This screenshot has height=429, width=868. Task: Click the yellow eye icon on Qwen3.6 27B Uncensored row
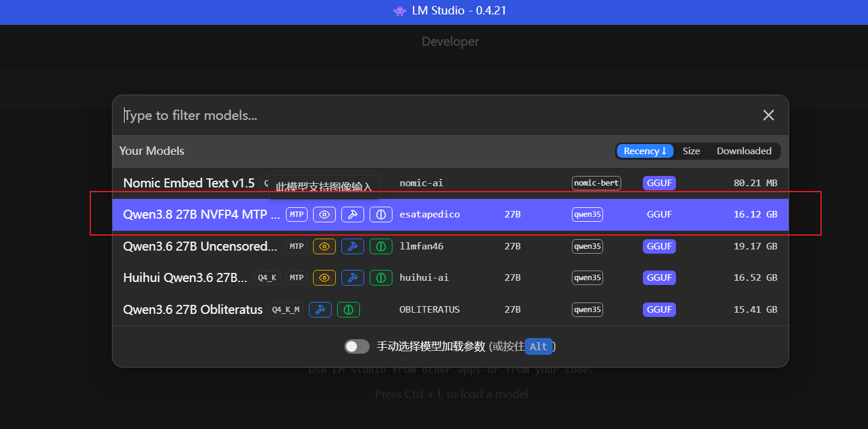(x=324, y=246)
